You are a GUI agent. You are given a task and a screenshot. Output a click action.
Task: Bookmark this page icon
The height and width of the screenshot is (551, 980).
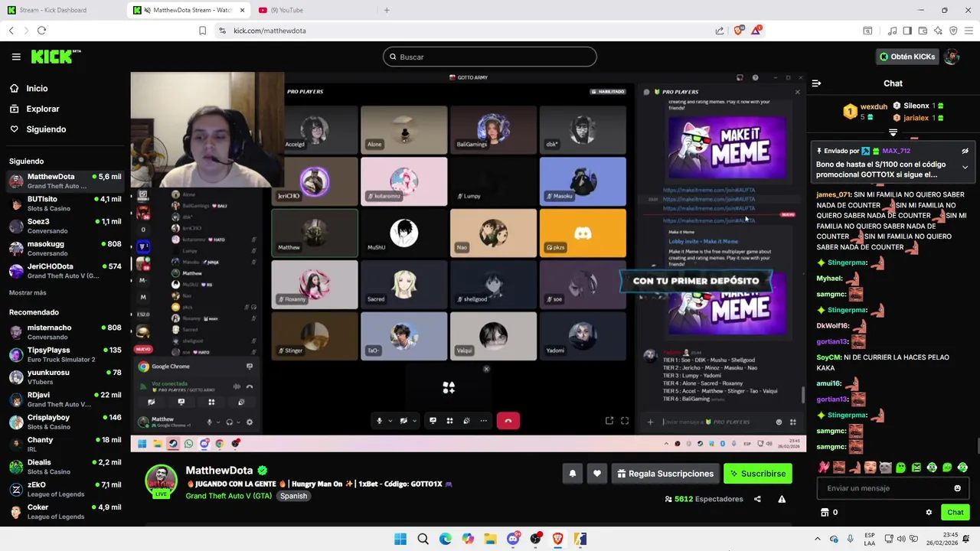pyautogui.click(x=202, y=31)
